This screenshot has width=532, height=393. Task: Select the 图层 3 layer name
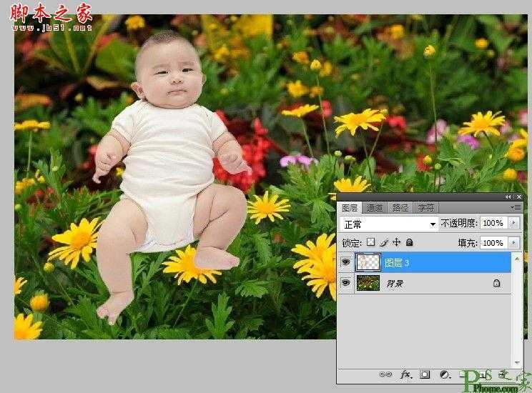click(397, 262)
